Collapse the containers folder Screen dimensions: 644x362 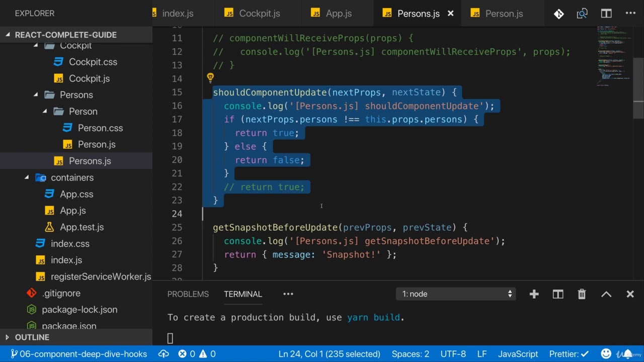click(x=27, y=177)
